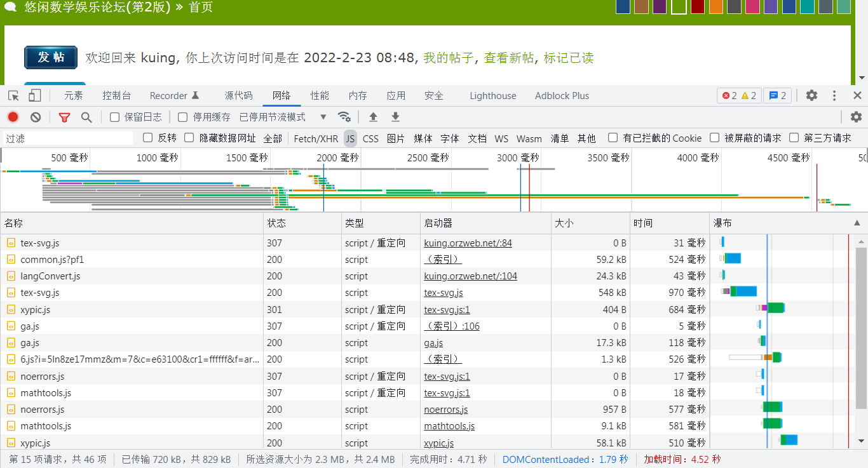Image resolution: width=868 pixels, height=468 pixels.
Task: Click the waterfall column sort arrow
Action: tap(857, 223)
